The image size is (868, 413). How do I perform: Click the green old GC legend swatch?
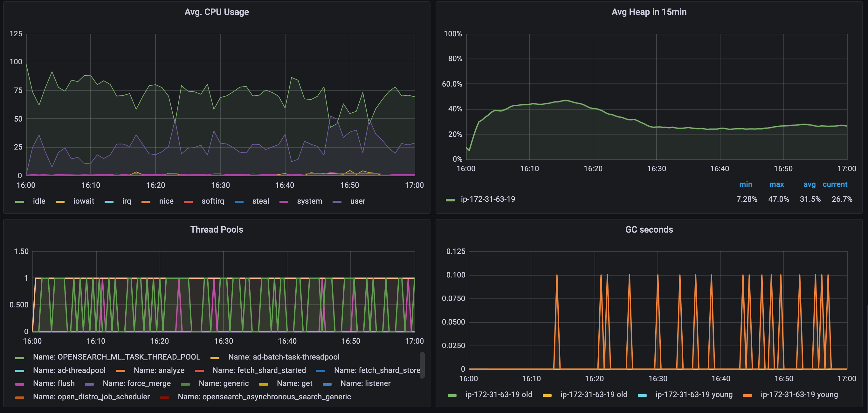(452, 395)
